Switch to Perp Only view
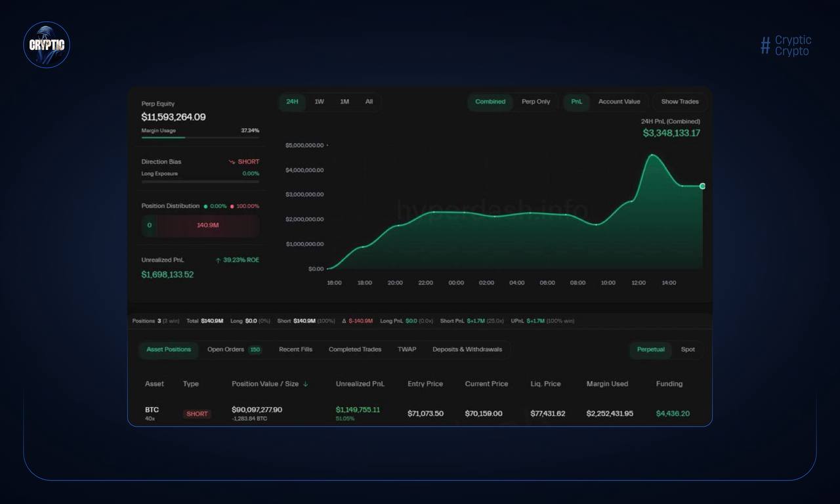Screen dimensions: 840x504 (536, 102)
